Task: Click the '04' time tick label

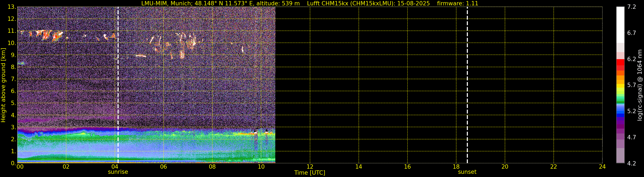Action: 115,167
